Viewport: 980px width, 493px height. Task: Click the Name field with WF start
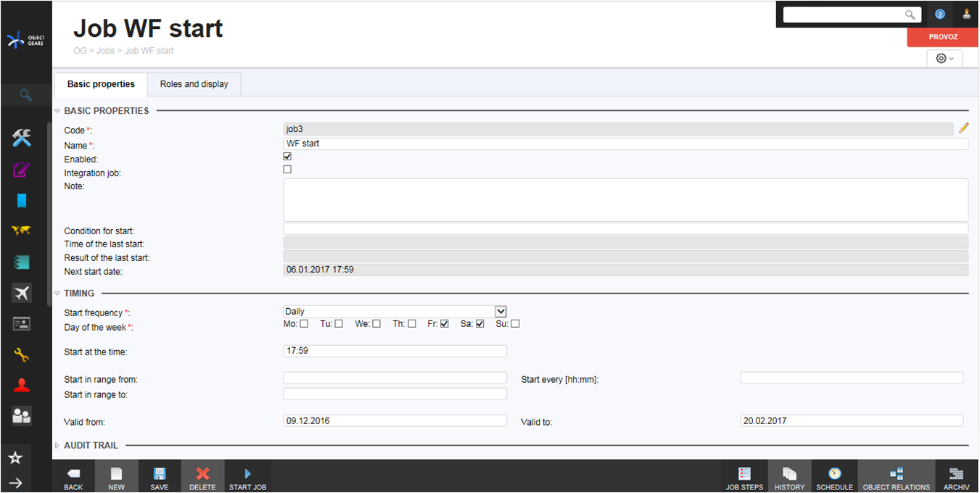[625, 144]
